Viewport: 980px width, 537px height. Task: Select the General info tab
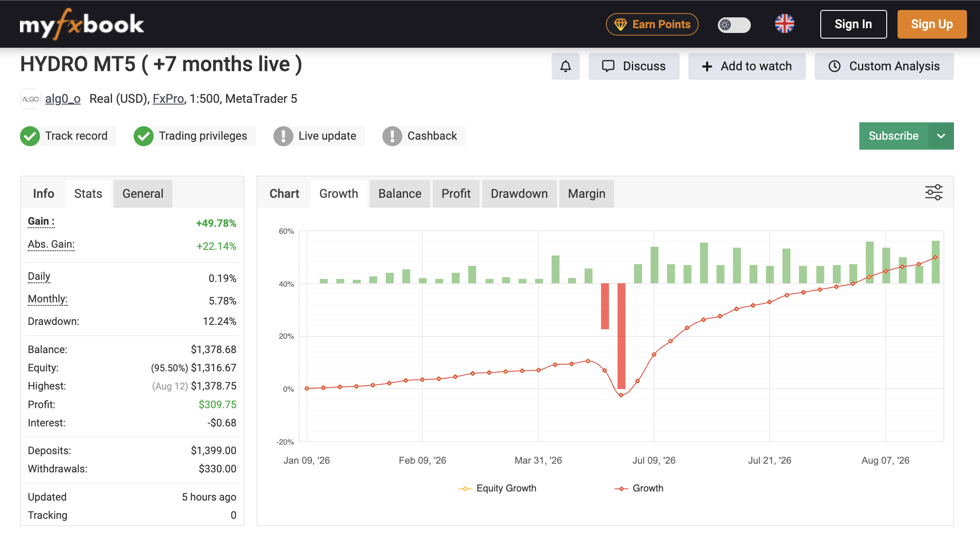pyautogui.click(x=143, y=194)
